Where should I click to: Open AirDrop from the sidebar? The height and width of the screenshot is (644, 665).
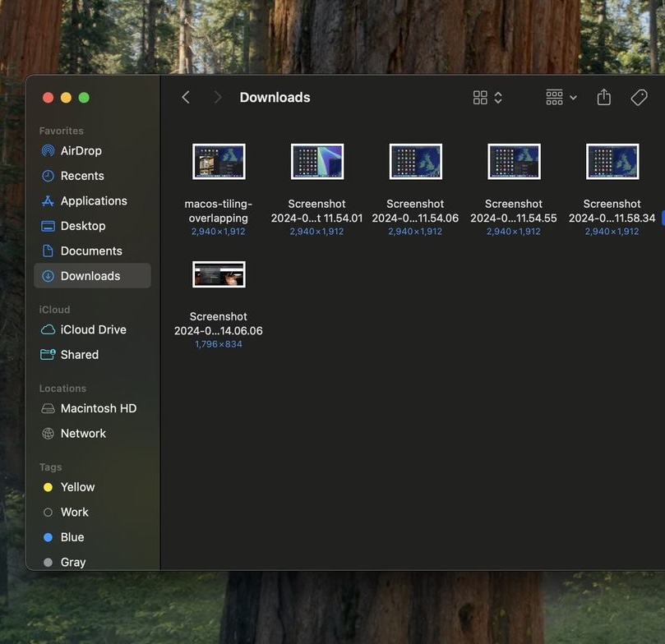pyautogui.click(x=81, y=151)
